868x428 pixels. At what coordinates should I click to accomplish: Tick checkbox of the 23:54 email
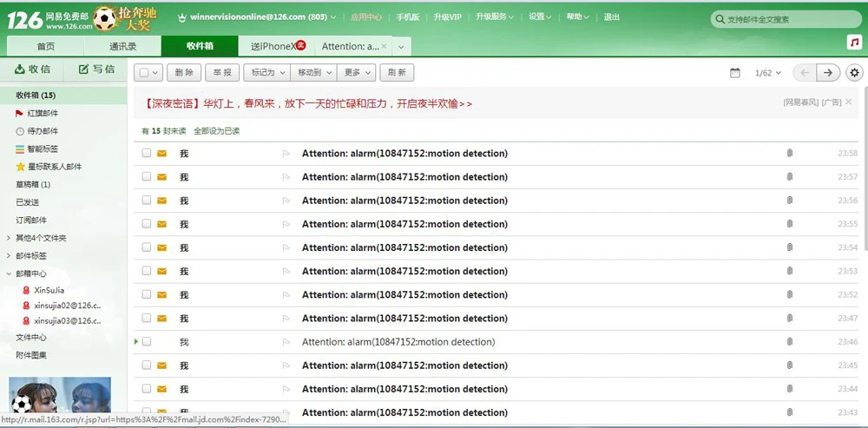(146, 247)
